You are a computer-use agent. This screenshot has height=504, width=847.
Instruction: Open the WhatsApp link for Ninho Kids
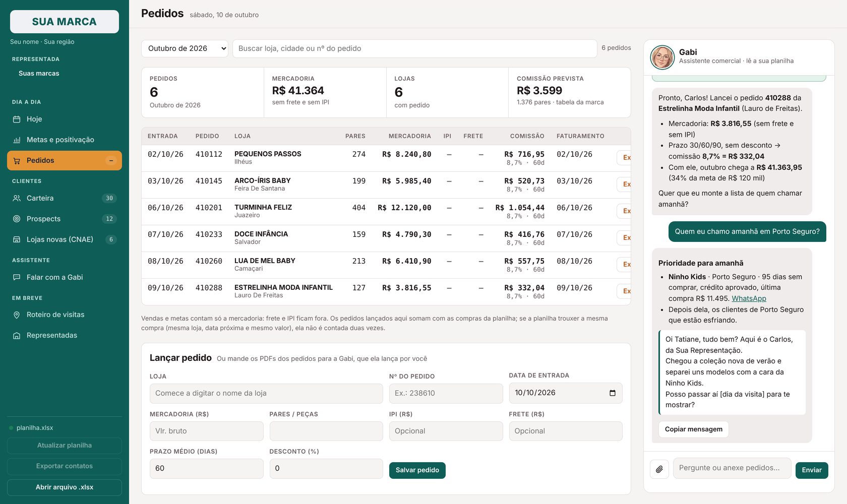[749, 298]
